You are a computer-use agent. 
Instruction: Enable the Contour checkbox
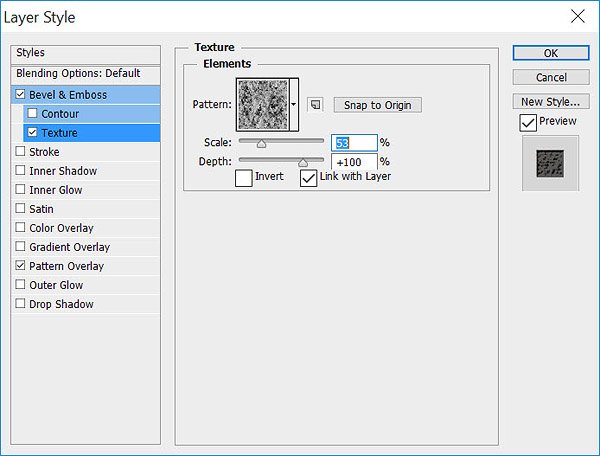click(x=32, y=113)
